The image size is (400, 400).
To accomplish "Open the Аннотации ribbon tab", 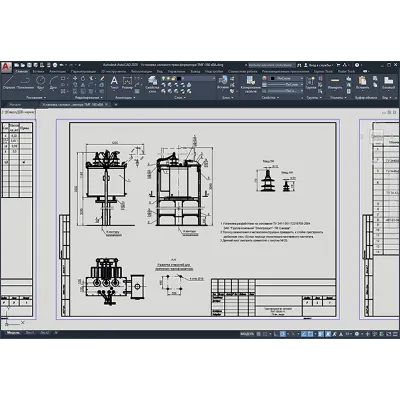I will pyautogui.click(x=57, y=71).
